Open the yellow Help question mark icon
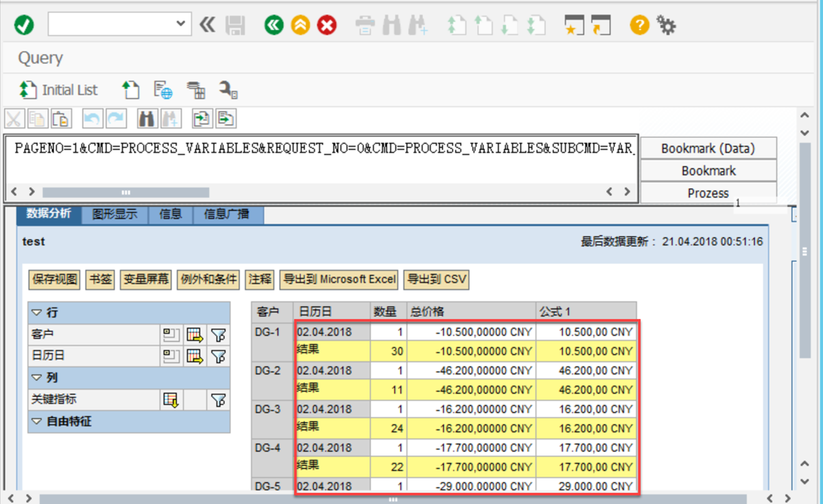The image size is (823, 504). click(639, 25)
